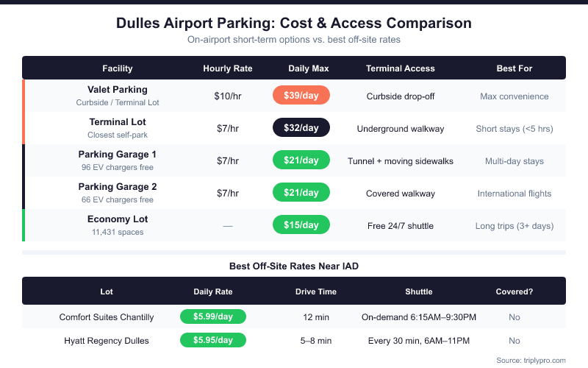Image resolution: width=588 pixels, height=368 pixels.
Task: Click the Drive Time column header
Action: coord(316,291)
